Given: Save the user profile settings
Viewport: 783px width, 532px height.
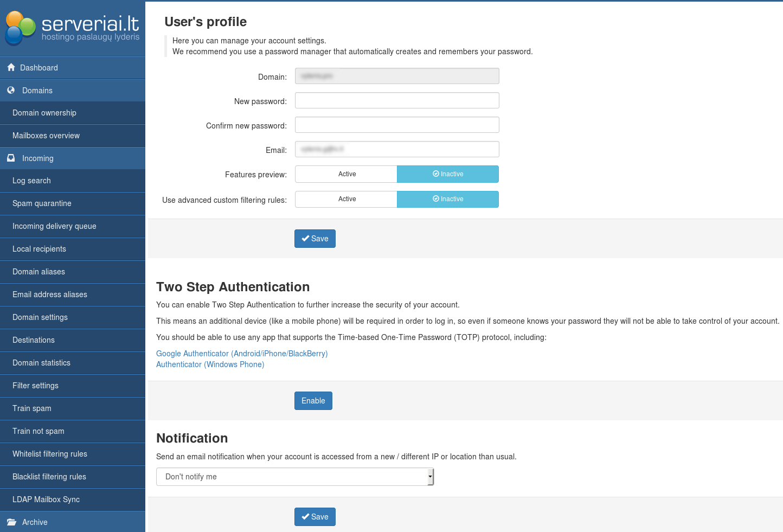Looking at the screenshot, I should click(x=315, y=239).
